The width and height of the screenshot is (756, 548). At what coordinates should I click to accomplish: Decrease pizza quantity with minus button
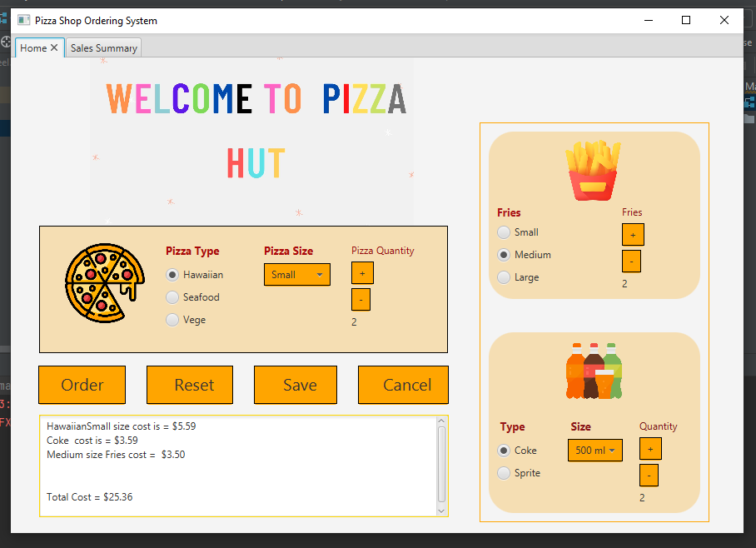coord(361,300)
